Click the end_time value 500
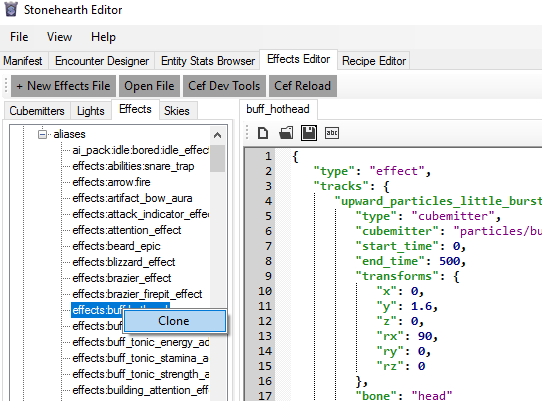 tap(449, 261)
